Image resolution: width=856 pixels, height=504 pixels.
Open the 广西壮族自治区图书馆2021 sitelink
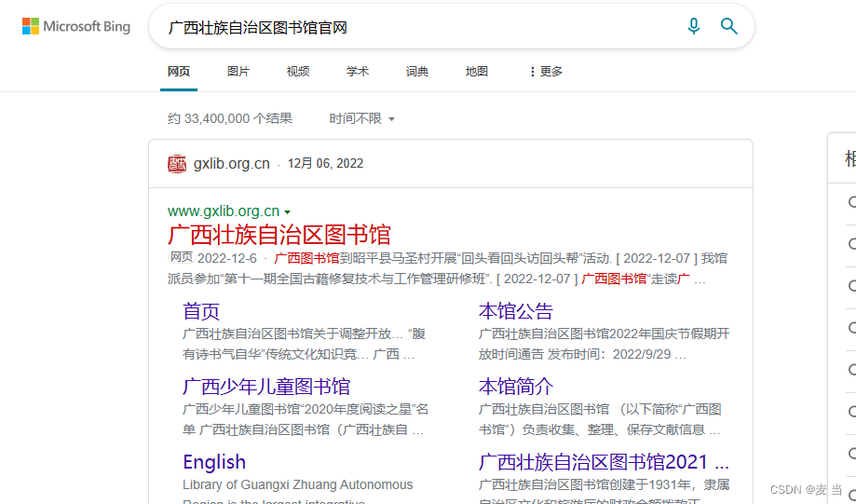click(x=604, y=462)
